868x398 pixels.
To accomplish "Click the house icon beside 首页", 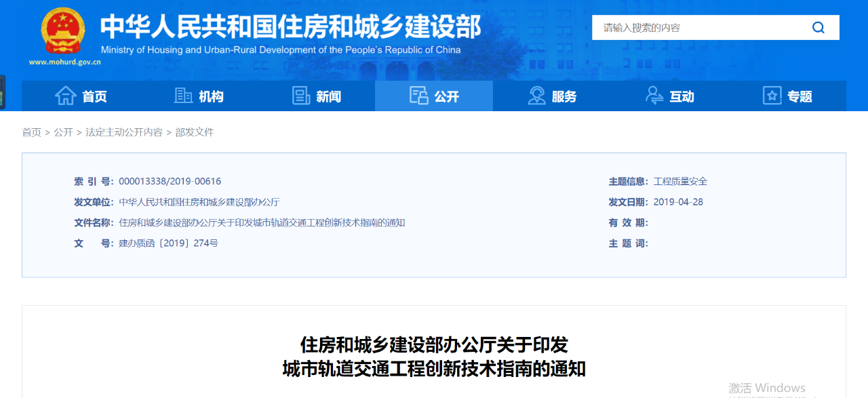I will (x=66, y=96).
